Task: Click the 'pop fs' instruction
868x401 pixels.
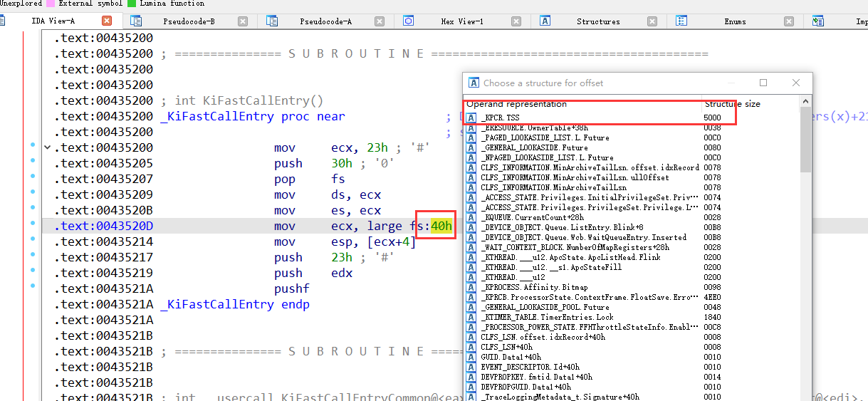Action: 310,179
